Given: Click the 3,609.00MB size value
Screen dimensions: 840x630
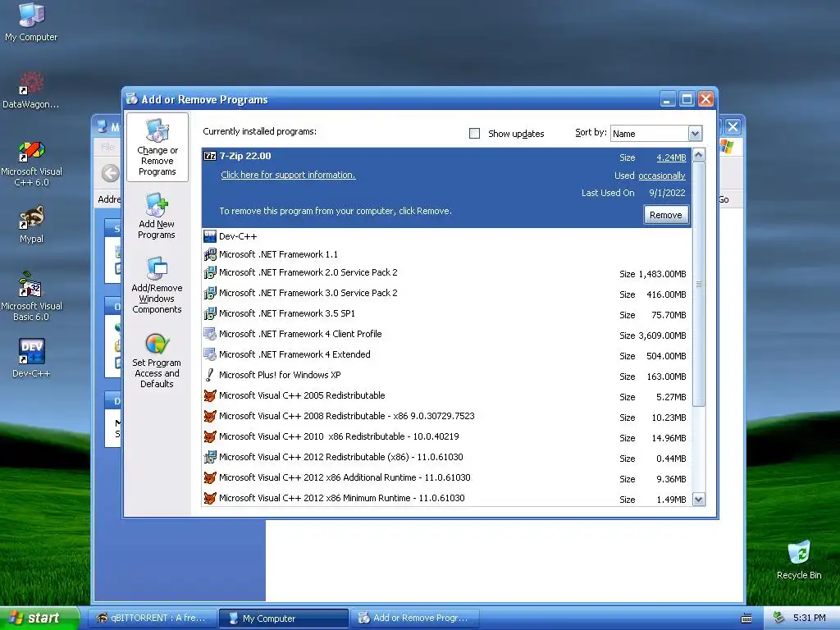Looking at the screenshot, I should click(662, 336).
